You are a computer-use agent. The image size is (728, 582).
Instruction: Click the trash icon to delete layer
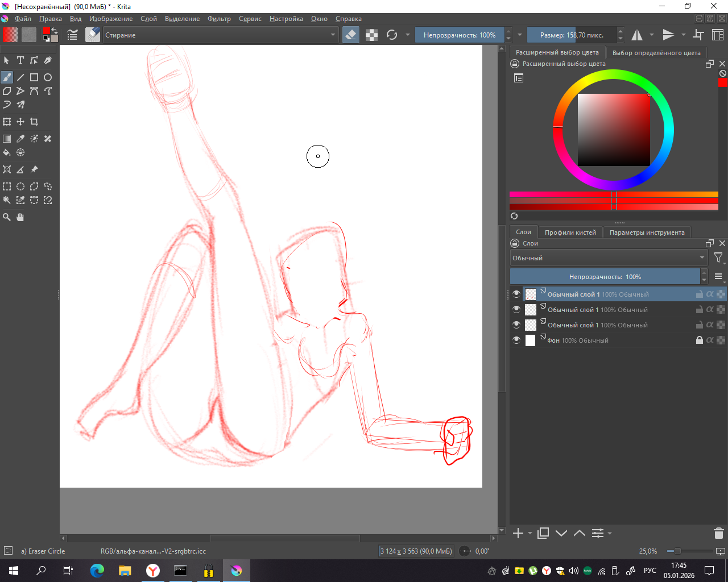point(718,533)
